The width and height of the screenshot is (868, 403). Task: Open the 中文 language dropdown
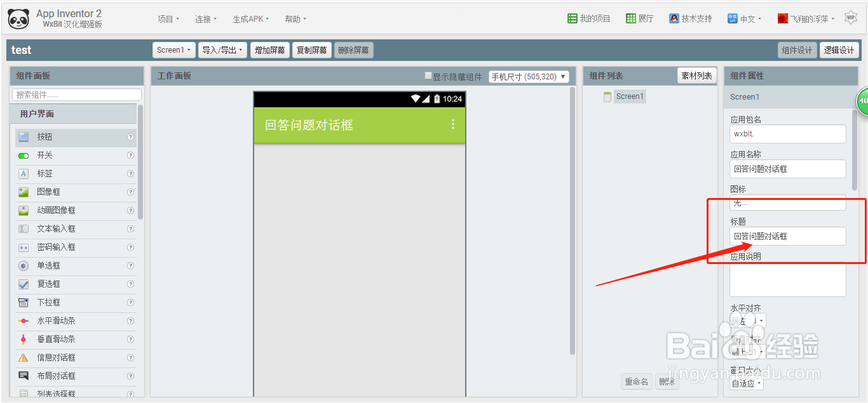745,19
